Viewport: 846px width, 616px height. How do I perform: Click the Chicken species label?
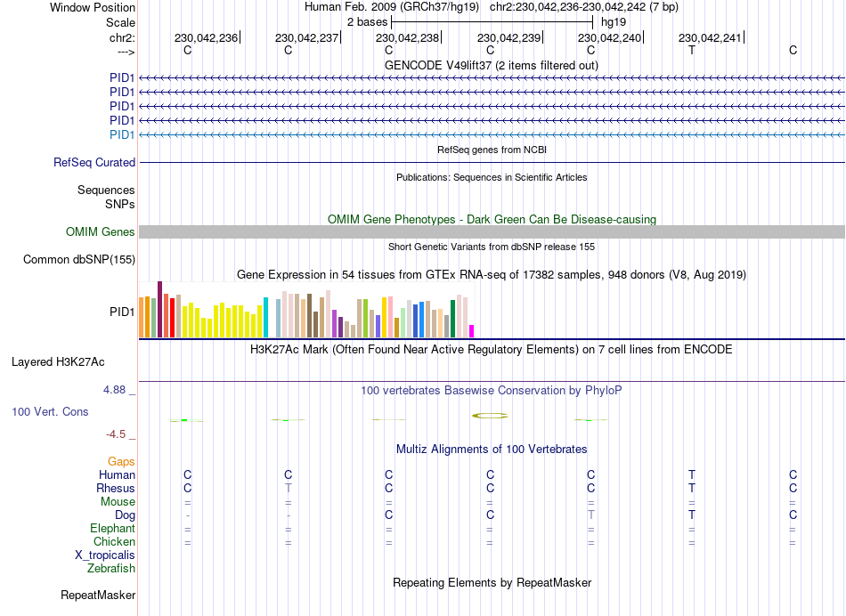[x=114, y=541]
